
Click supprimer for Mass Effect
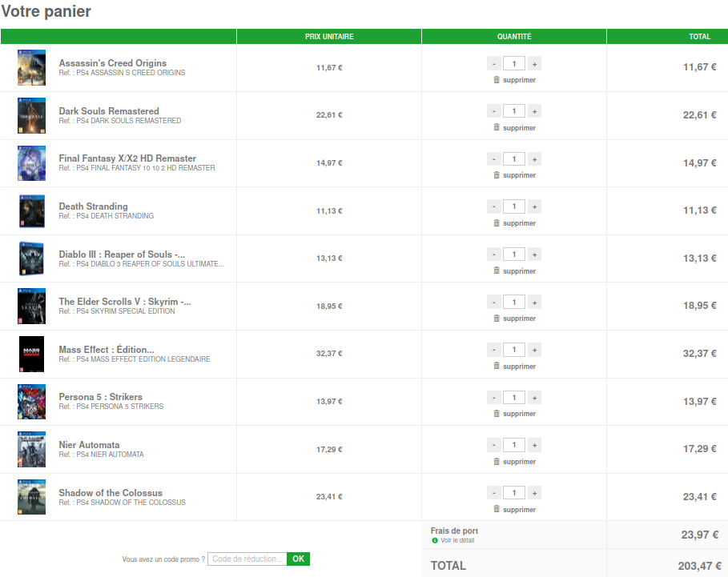[x=514, y=366]
